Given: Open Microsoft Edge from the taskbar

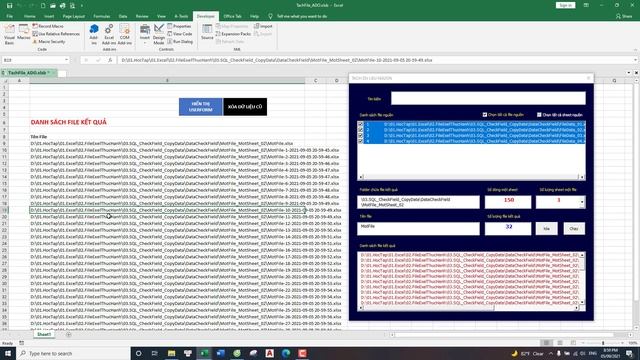Looking at the screenshot, I should 286,353.
